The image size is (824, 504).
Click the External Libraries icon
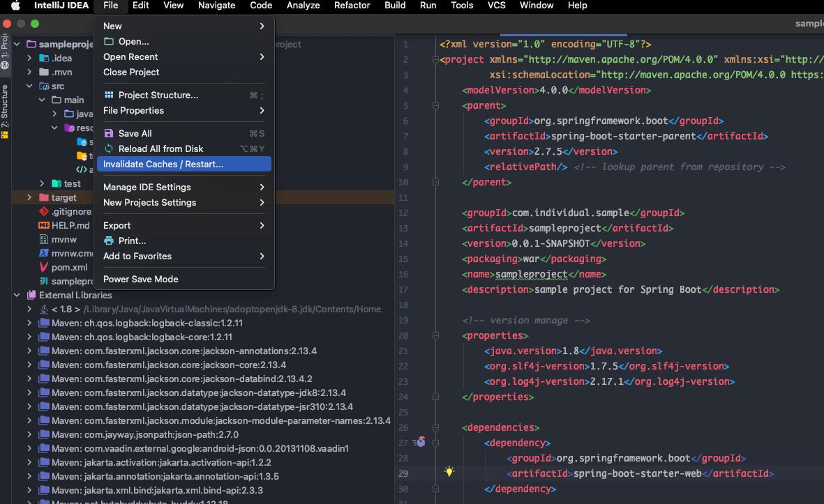point(31,295)
